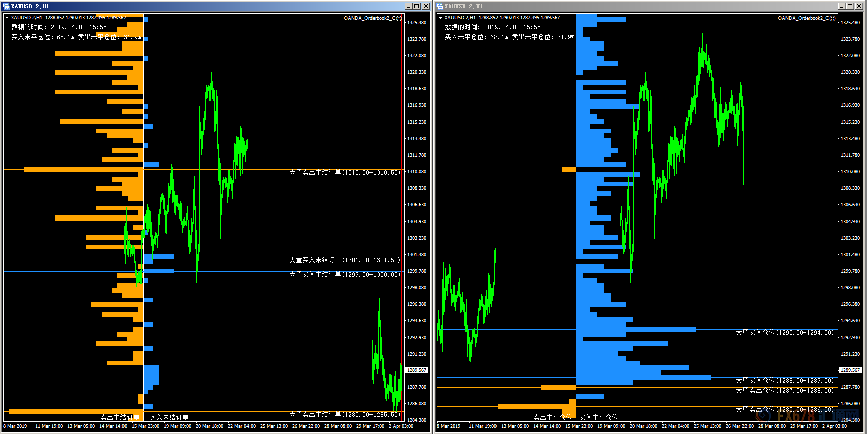Select label 大量卖出仓位(1285.50-1286.00)
This screenshot has height=434, width=868.
(785, 410)
